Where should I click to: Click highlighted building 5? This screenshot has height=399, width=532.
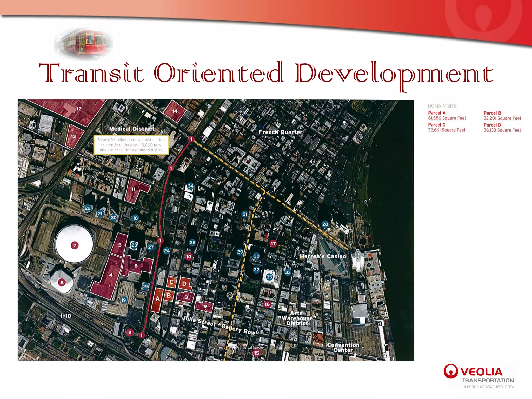pyautogui.click(x=119, y=245)
